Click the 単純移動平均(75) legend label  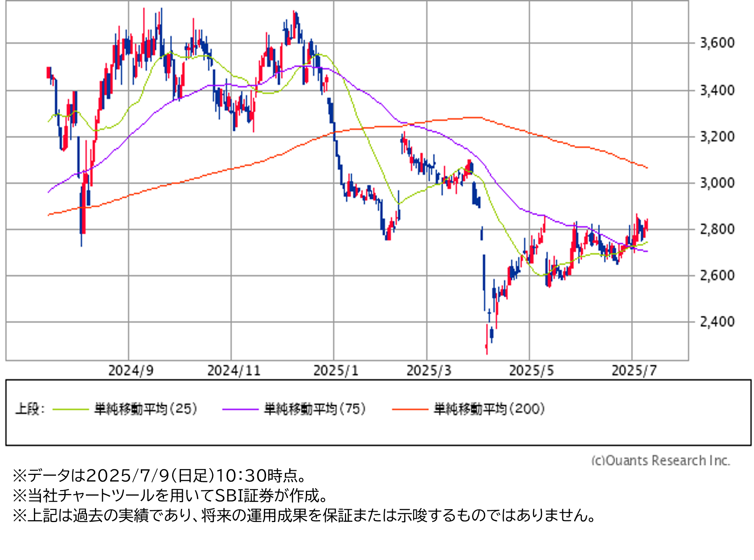[x=315, y=409]
